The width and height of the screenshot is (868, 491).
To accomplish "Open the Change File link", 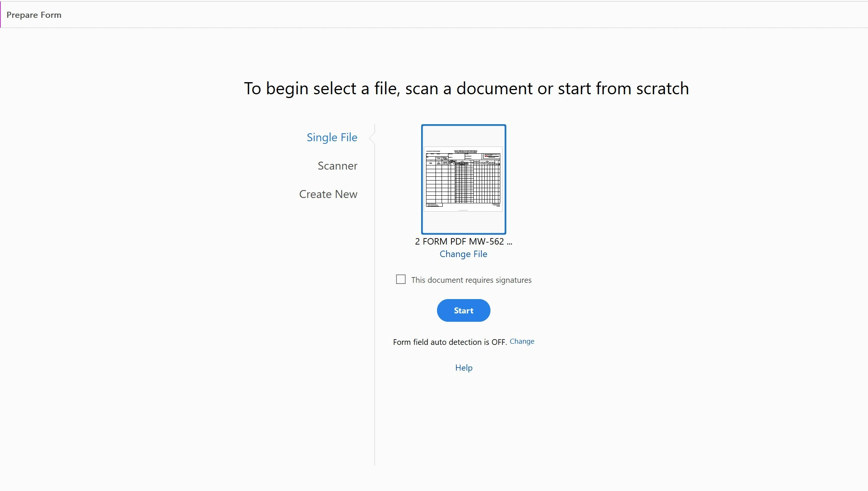I will 463,254.
